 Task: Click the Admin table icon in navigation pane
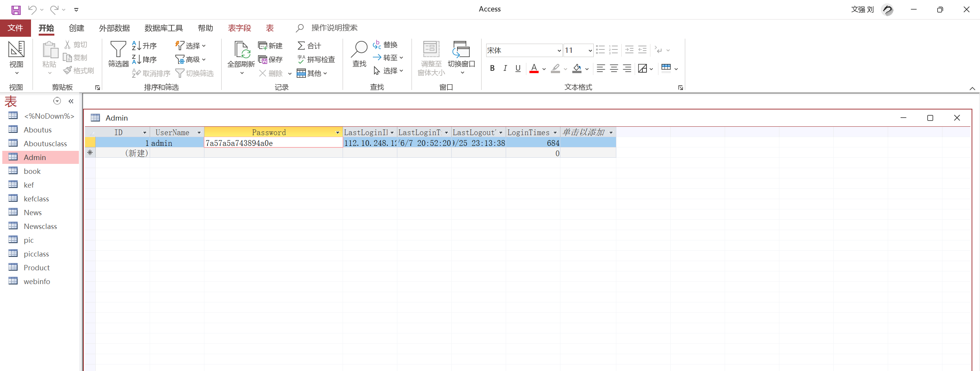pyautogui.click(x=13, y=157)
